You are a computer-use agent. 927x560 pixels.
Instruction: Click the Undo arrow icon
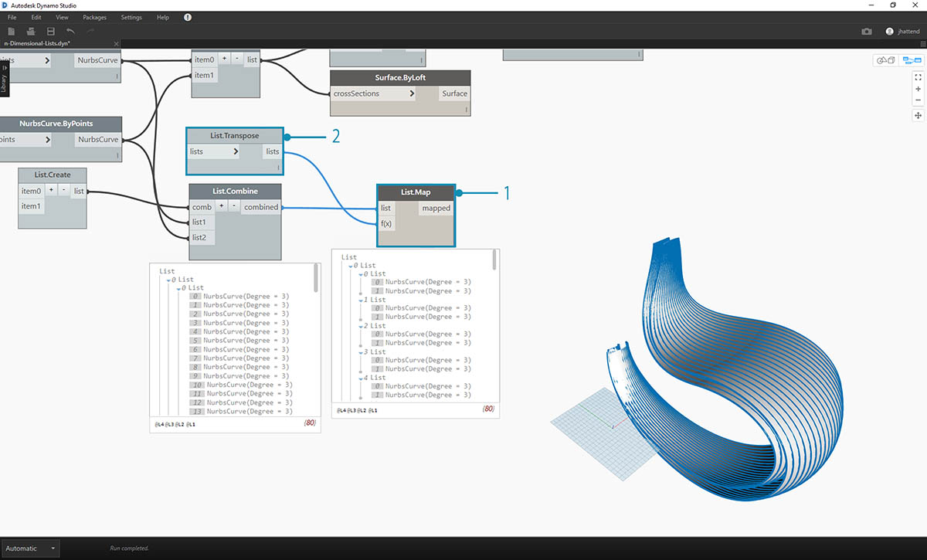tap(71, 31)
